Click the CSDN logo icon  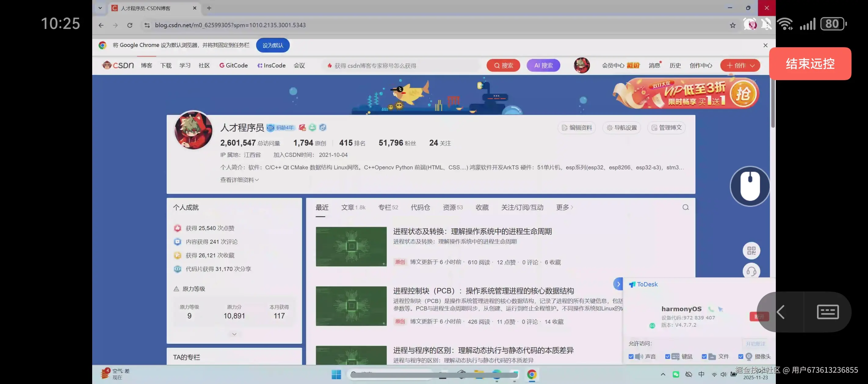pyautogui.click(x=118, y=65)
